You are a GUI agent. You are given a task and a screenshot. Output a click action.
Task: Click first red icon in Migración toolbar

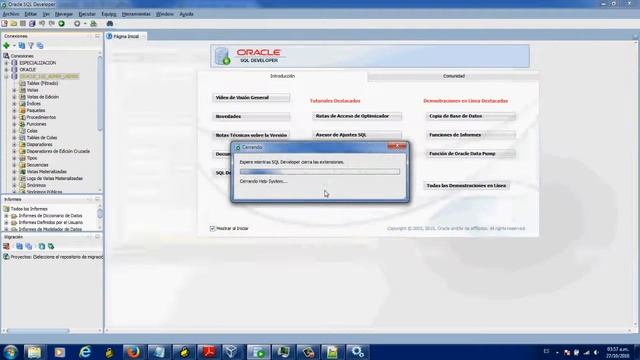tap(6, 247)
